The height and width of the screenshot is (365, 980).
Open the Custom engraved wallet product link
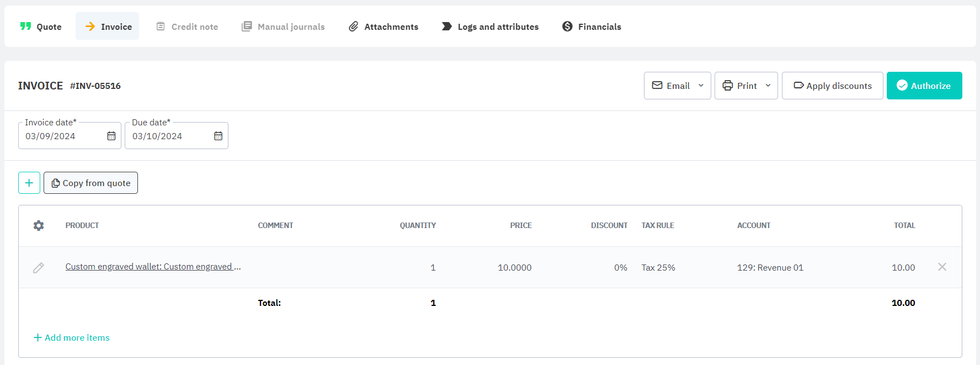click(153, 267)
